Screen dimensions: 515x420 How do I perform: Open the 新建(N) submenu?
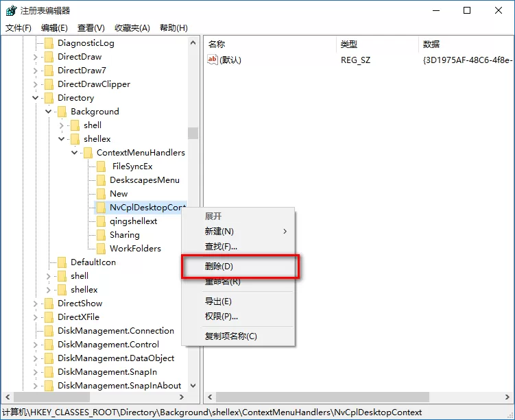coord(239,232)
